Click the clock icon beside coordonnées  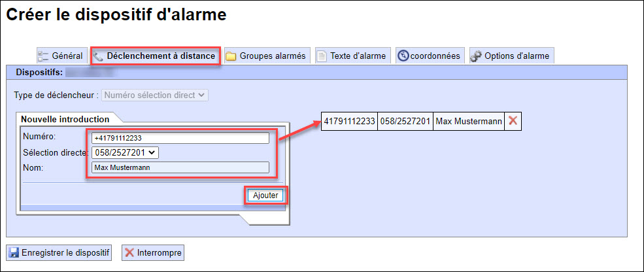point(403,56)
